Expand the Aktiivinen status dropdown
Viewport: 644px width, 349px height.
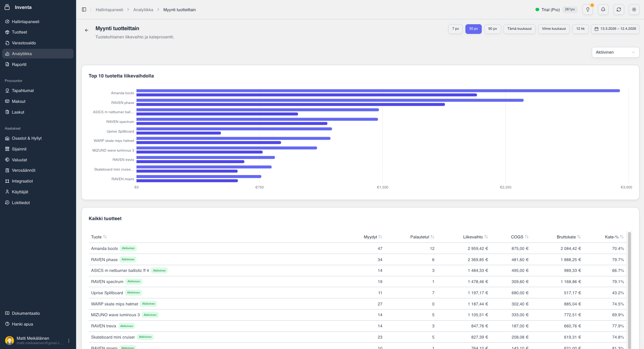[615, 52]
